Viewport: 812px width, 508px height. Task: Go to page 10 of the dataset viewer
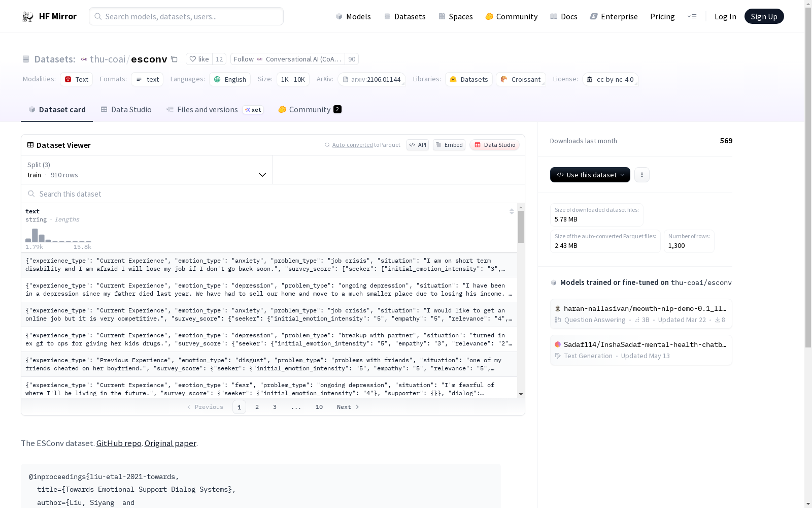(x=319, y=407)
